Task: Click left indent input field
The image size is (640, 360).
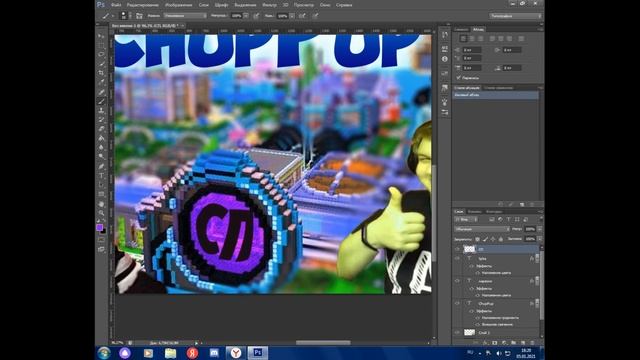Action: pyautogui.click(x=473, y=50)
